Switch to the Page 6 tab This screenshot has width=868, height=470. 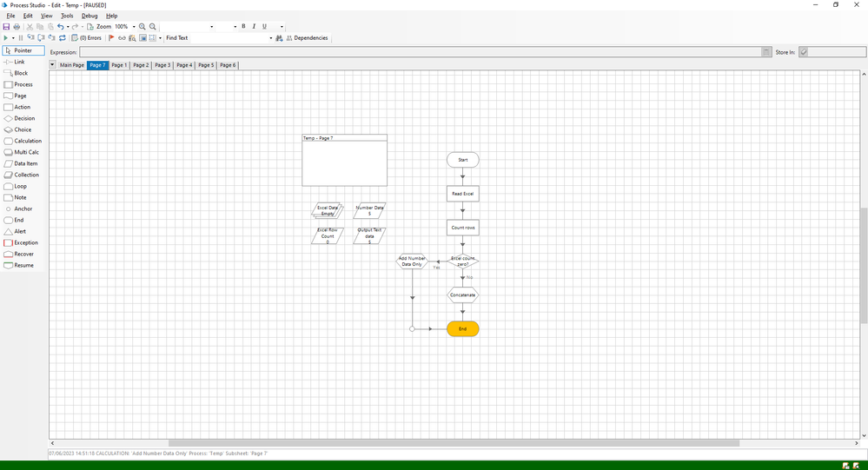click(x=228, y=65)
